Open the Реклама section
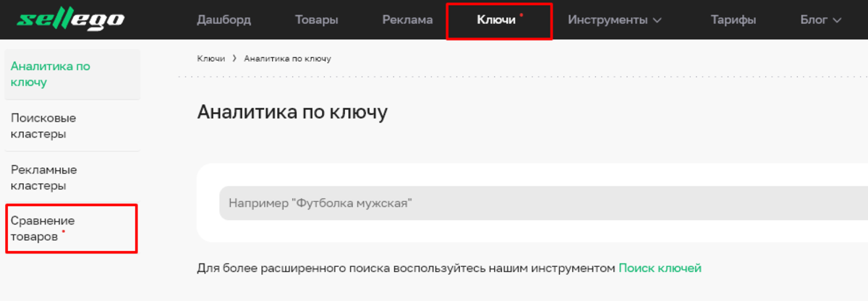This screenshot has width=868, height=301. [407, 20]
